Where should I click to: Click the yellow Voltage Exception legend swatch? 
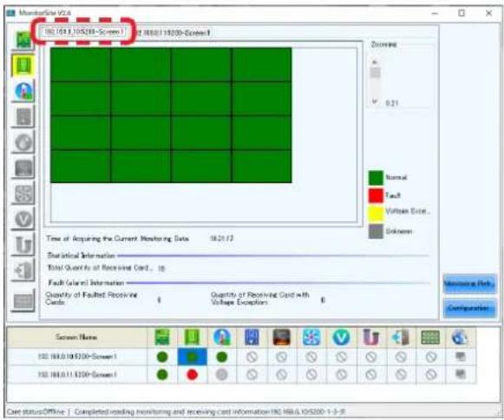click(x=376, y=213)
